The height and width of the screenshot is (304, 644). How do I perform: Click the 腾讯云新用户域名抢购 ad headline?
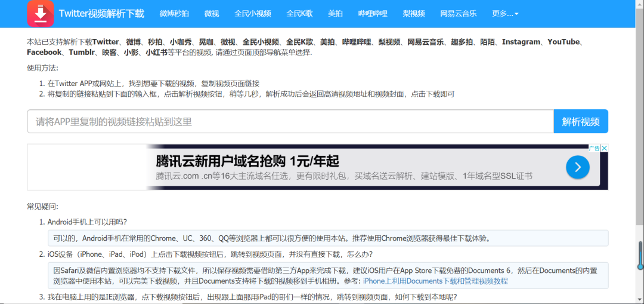(x=247, y=161)
